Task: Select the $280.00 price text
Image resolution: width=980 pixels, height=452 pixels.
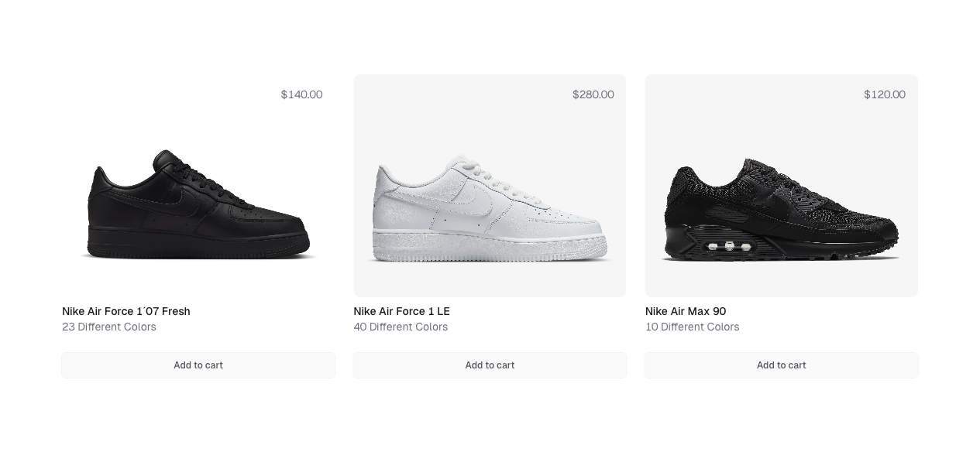Action: coord(593,94)
